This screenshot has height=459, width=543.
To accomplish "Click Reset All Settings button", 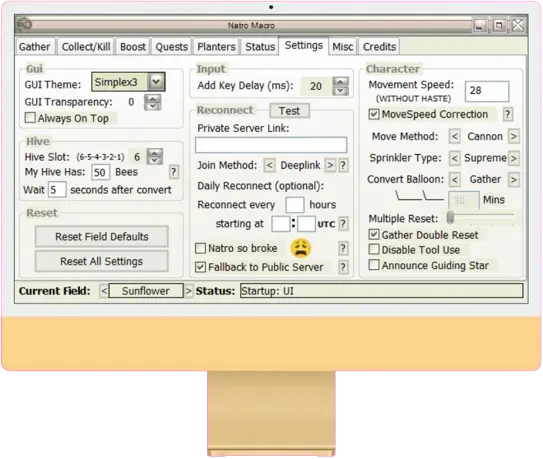I will tap(102, 261).
